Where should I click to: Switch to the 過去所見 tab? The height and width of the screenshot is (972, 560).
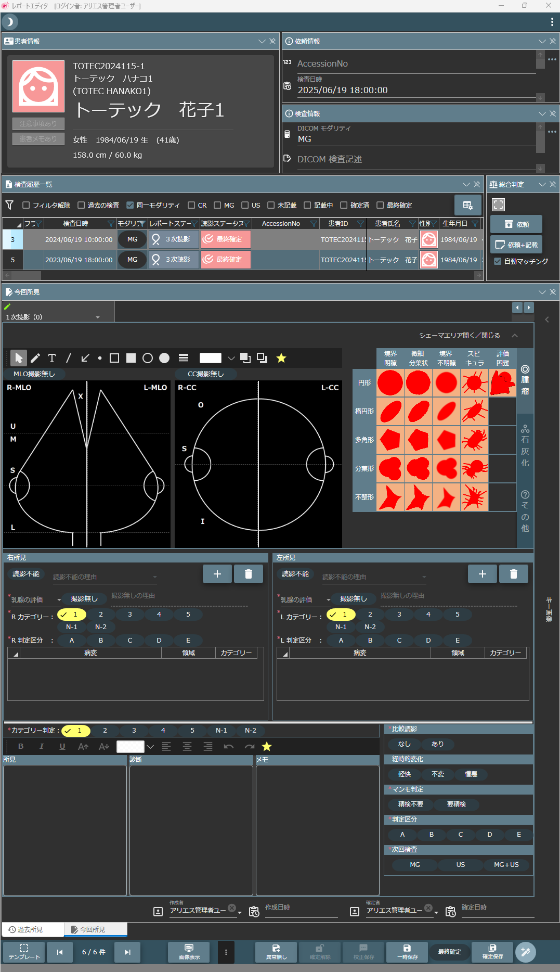click(x=32, y=929)
